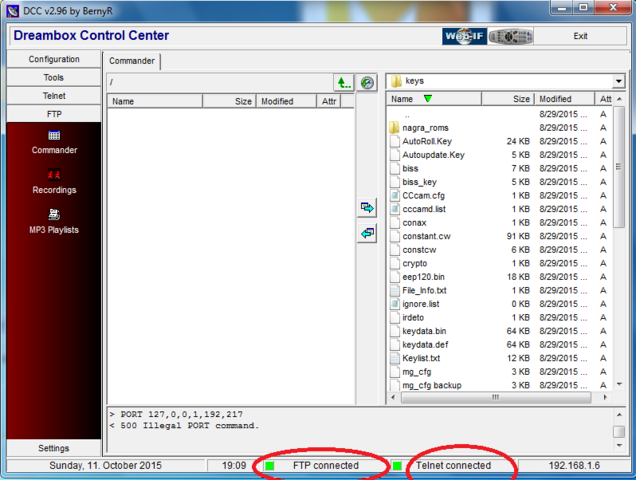This screenshot has height=480, width=636.
Task: Select the mg_cfg file row
Action: coord(500,372)
